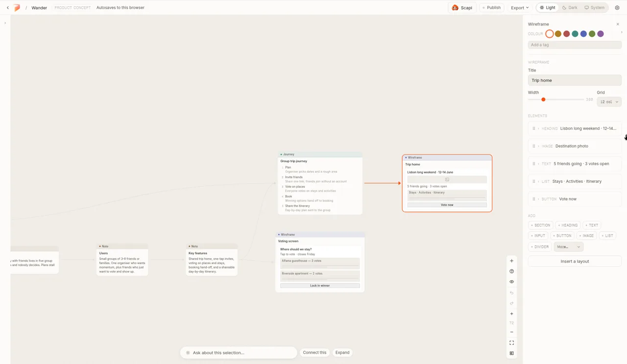Click the canvas layout icon below fit-to-screen
Screen dimensions: 627x364
511,353
